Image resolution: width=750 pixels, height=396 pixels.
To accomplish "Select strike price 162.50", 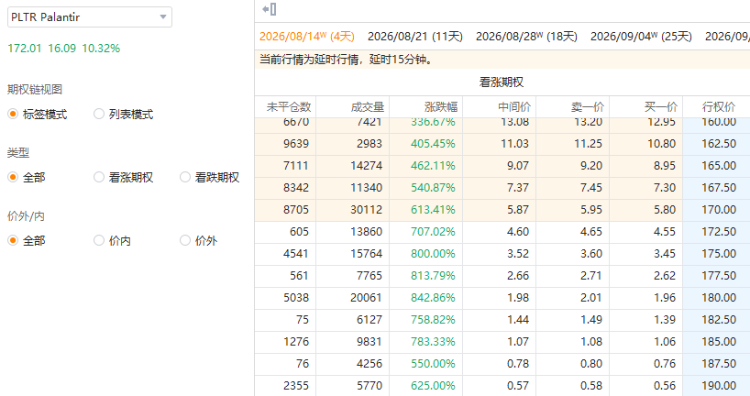I will click(x=718, y=143).
